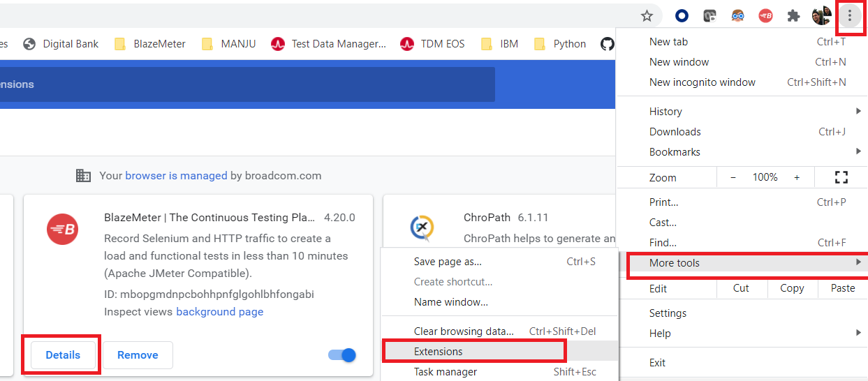Choose Clear browsing data from submenu
The image size is (868, 381).
(499, 331)
